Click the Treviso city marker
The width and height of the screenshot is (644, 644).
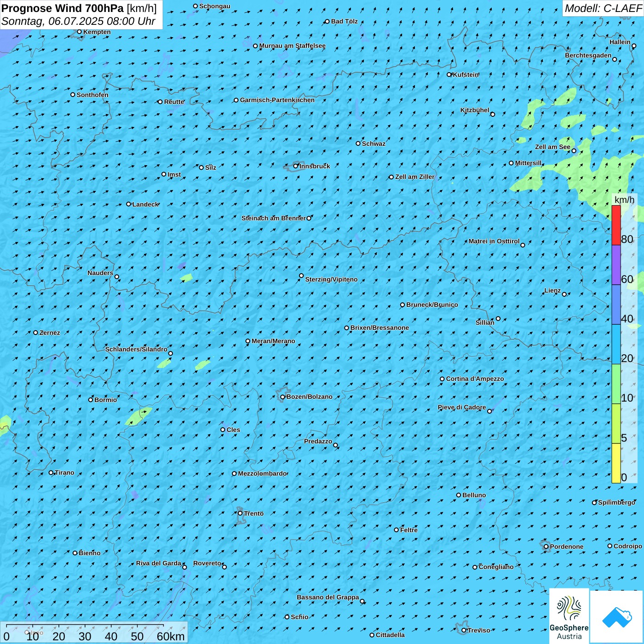(464, 631)
